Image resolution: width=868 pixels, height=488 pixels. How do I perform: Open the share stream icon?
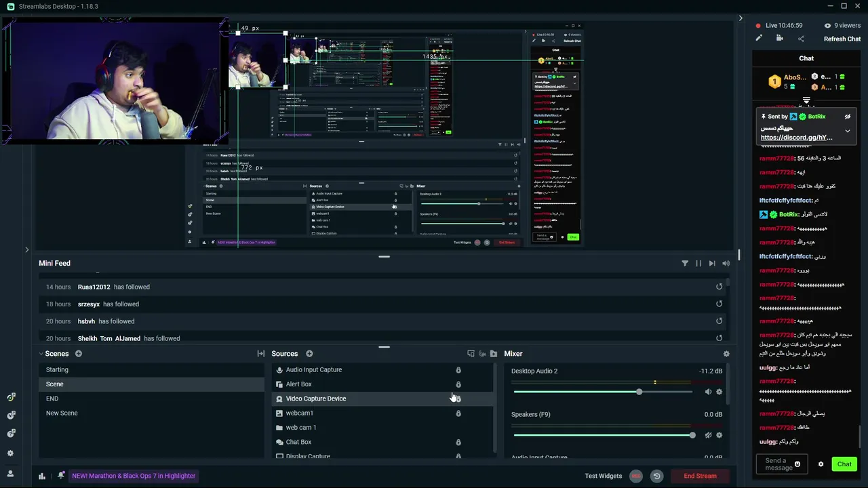(x=801, y=39)
